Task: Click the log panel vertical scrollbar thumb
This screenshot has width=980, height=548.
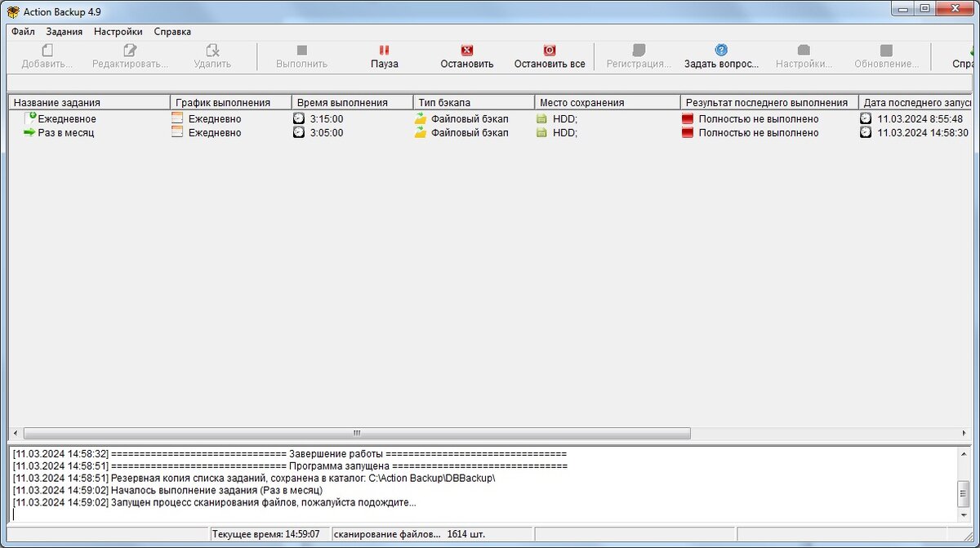Action: point(964,494)
